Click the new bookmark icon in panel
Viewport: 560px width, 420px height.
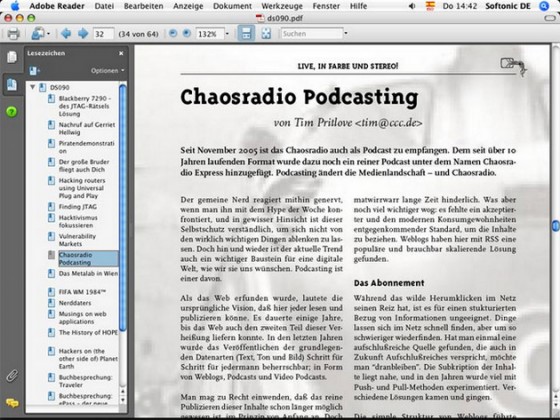34,71
